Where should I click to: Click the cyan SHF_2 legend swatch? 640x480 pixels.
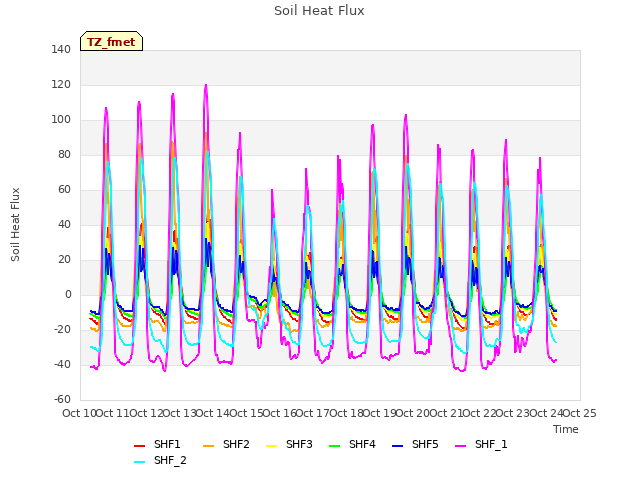[140, 462]
